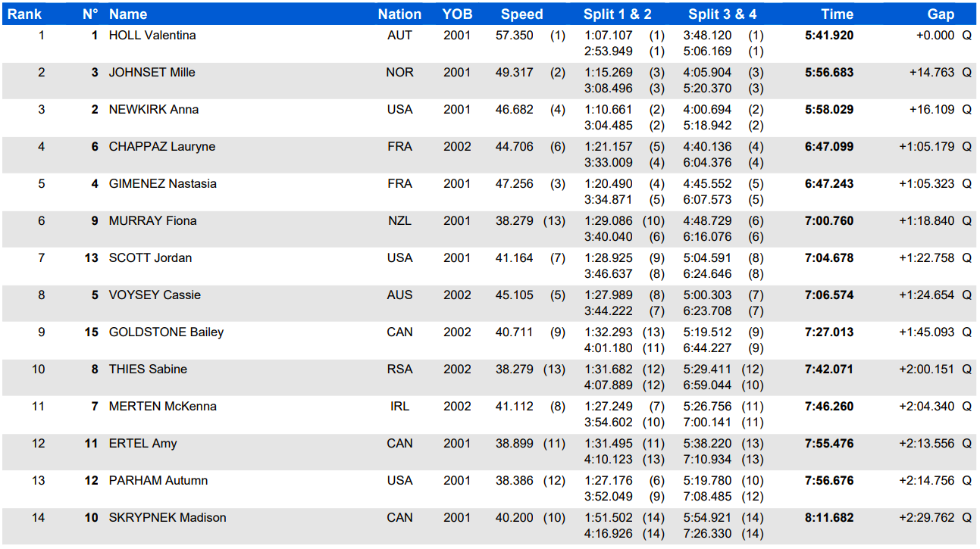The height and width of the screenshot is (549, 980).
Task: Select the gap value +1:45.093
Action: [x=927, y=332]
